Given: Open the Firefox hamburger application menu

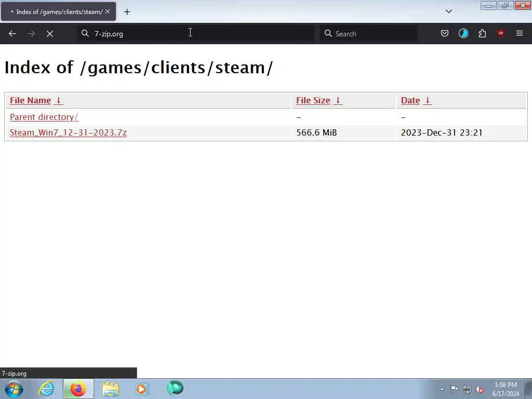Looking at the screenshot, I should point(520,33).
